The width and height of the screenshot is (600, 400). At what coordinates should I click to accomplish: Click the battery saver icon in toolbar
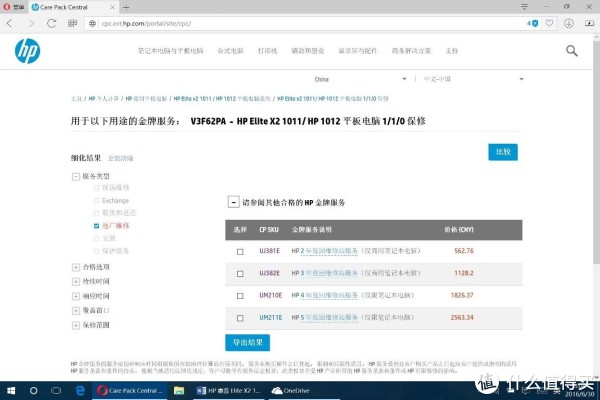[589, 23]
